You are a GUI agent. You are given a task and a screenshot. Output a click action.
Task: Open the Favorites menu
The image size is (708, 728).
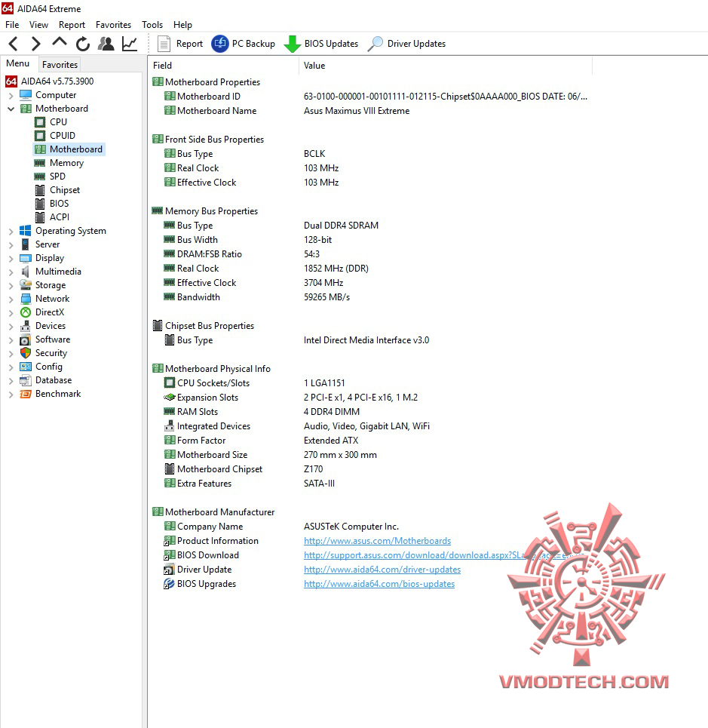(x=113, y=25)
